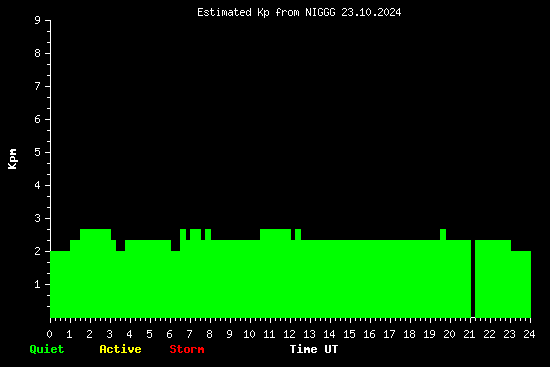Click the y-axis value 9
550x367 pixels.
(x=37, y=20)
